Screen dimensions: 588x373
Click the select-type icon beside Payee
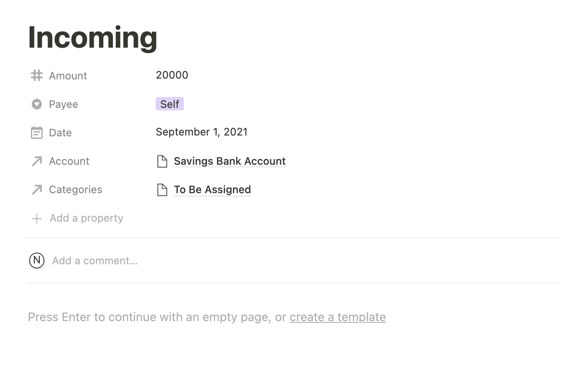pos(37,104)
